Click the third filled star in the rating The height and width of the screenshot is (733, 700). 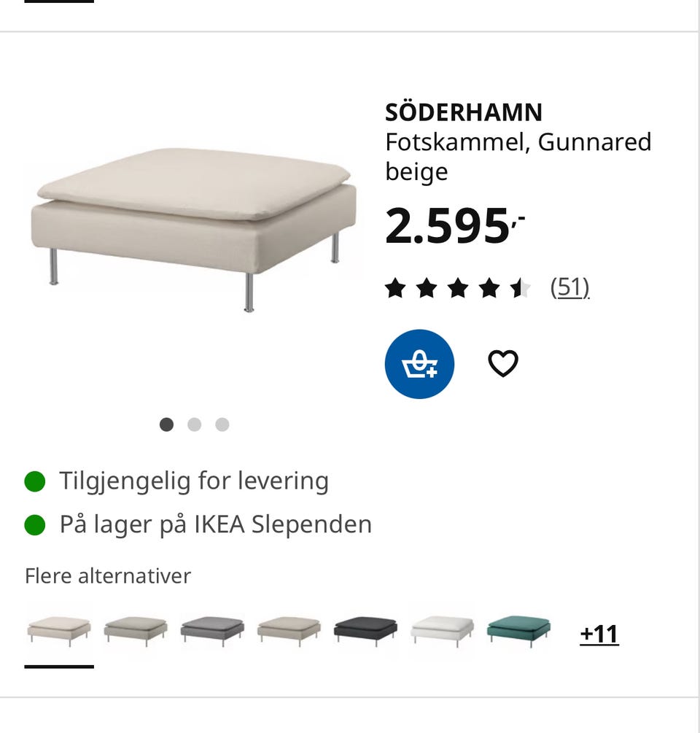[459, 288]
